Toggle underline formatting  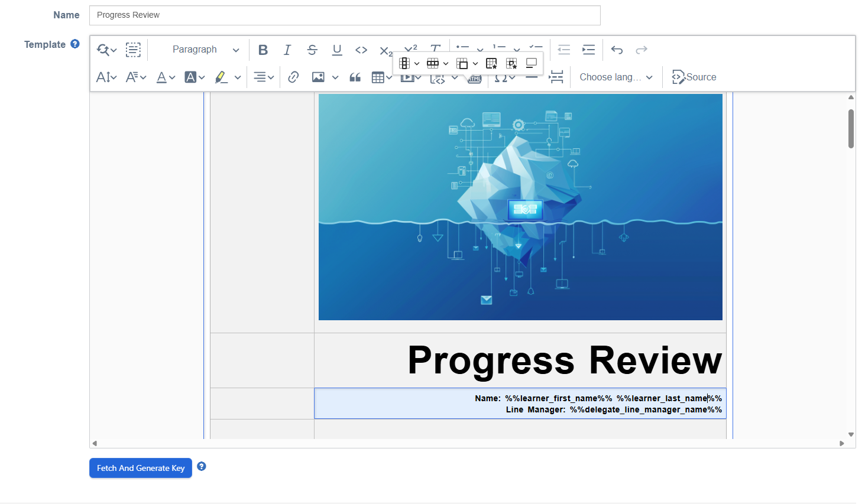pyautogui.click(x=337, y=50)
